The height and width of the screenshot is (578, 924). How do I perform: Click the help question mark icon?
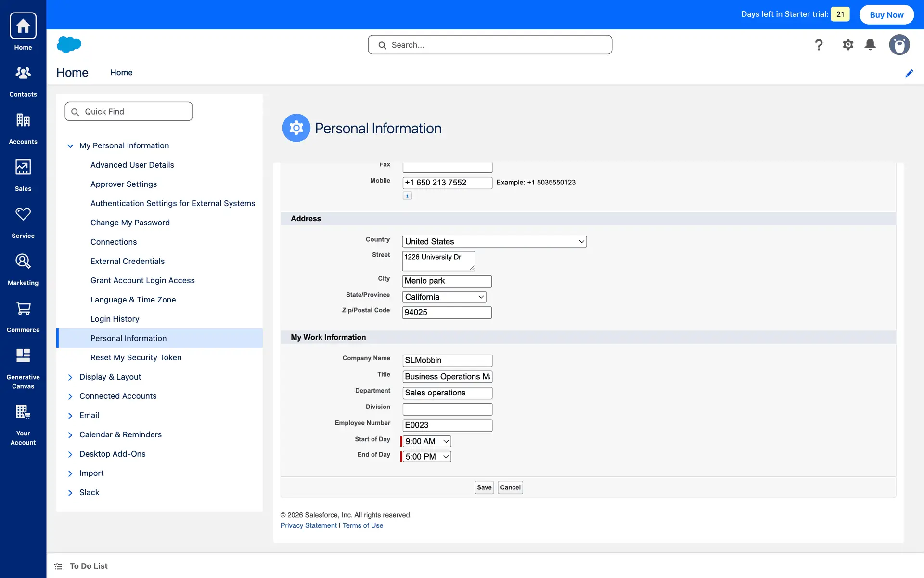pos(819,45)
